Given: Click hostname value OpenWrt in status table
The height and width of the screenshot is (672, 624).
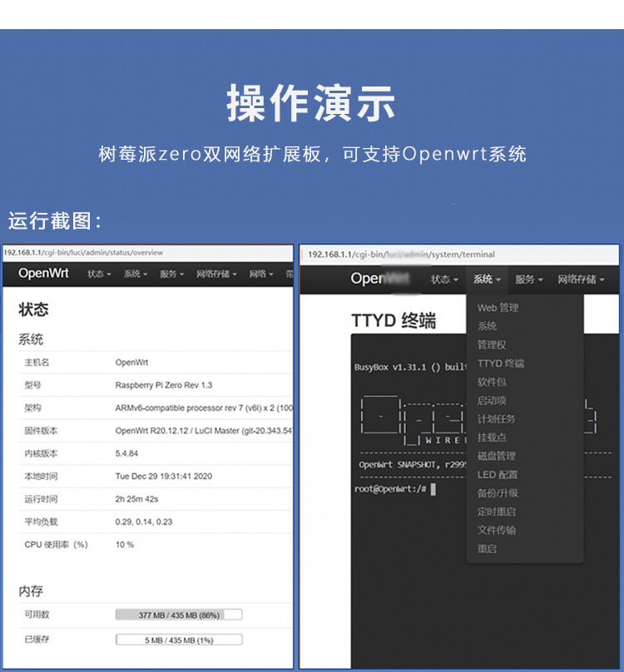Looking at the screenshot, I should tap(131, 363).
